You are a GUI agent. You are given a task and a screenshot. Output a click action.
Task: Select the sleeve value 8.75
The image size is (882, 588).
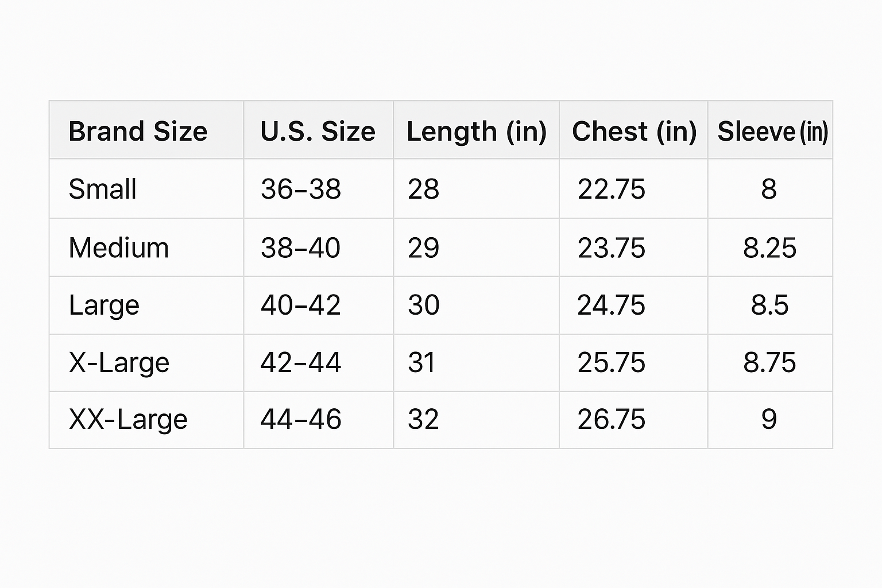769,362
